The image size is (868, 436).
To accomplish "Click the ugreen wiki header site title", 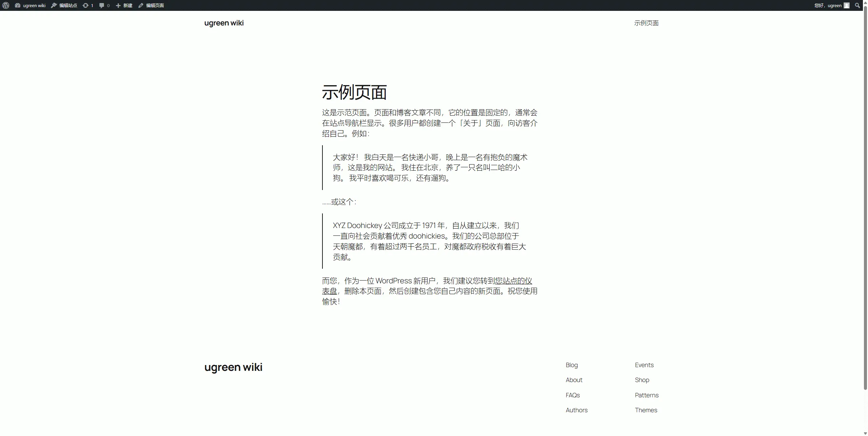I will click(x=224, y=23).
